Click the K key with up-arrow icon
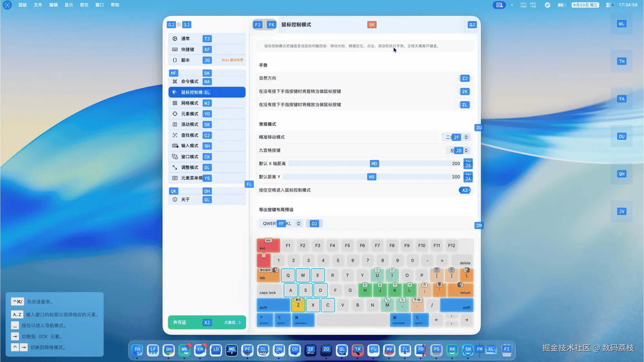Screen dimensions: 644x362 coord(395,290)
